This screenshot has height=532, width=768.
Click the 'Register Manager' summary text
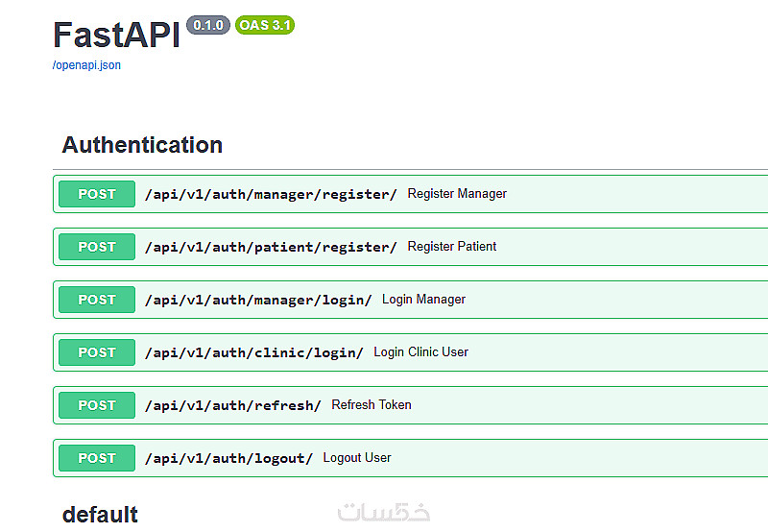457,194
